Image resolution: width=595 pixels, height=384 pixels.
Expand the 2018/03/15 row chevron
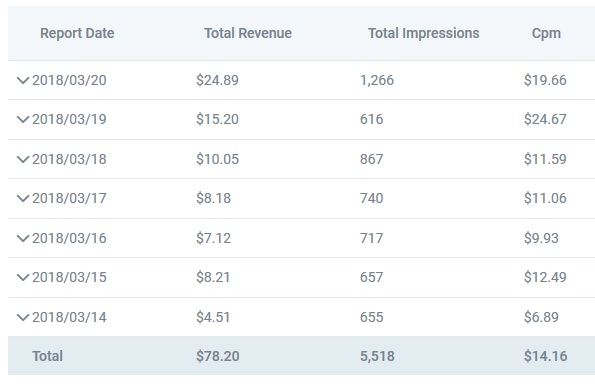point(23,277)
